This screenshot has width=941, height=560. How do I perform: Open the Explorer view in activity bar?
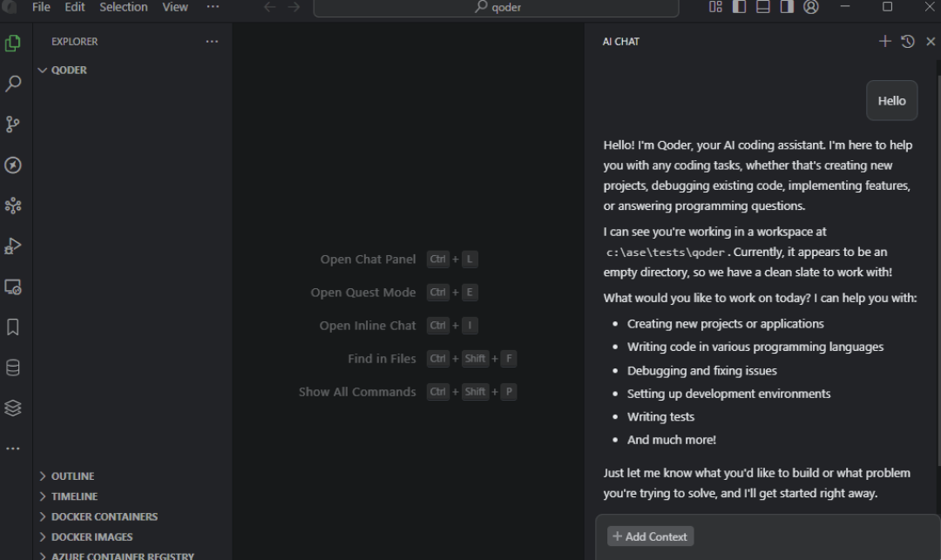[x=12, y=44]
